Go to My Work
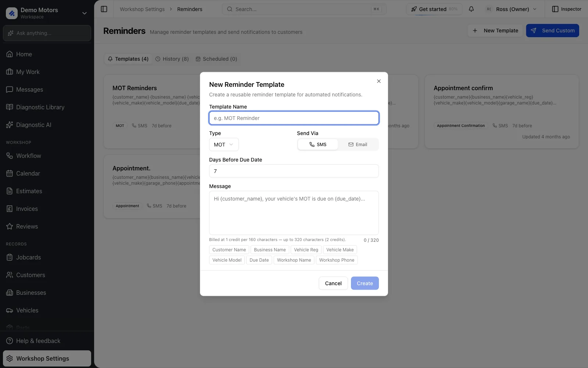Image resolution: width=588 pixels, height=368 pixels. pos(47,72)
